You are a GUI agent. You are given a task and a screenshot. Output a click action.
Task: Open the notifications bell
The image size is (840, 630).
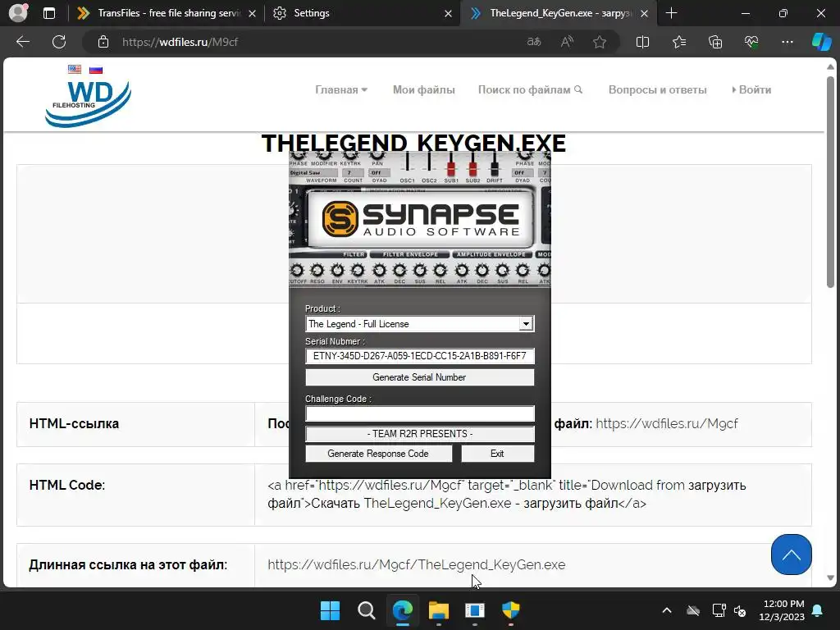pyautogui.click(x=818, y=610)
